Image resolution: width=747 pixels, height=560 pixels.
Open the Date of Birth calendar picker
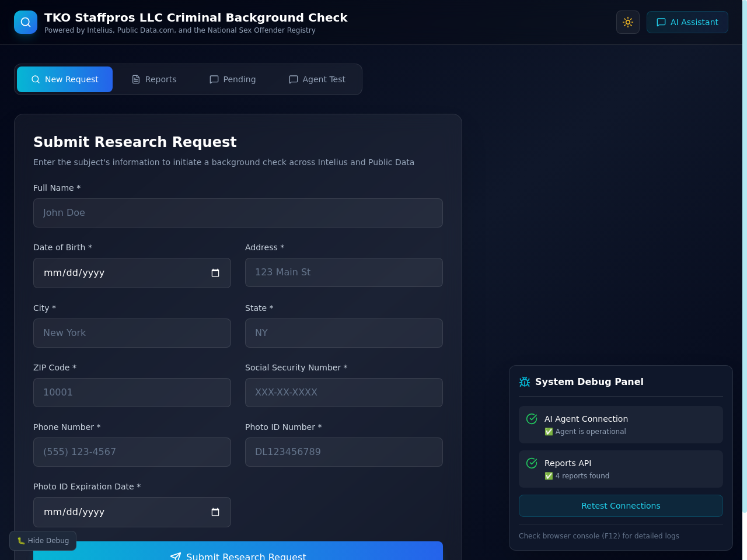[x=215, y=273]
